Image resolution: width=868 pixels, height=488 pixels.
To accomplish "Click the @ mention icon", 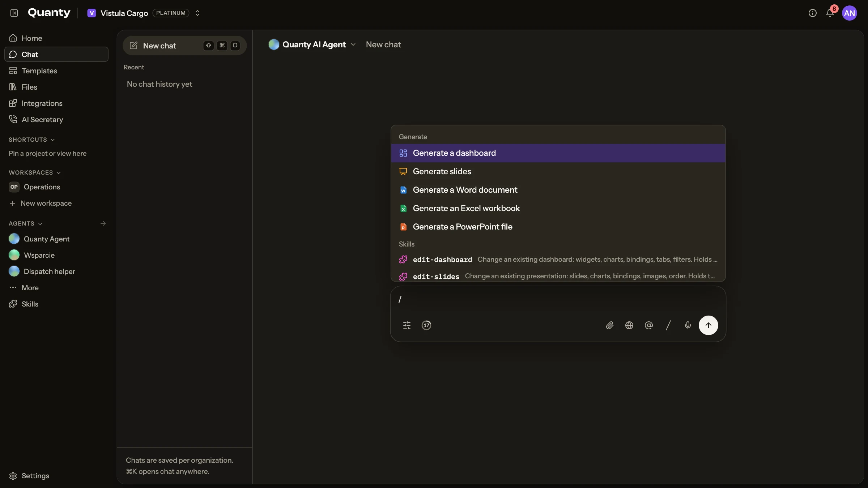I will tap(649, 325).
